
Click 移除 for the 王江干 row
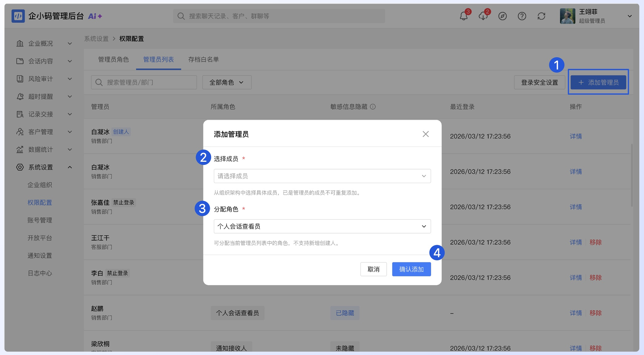[596, 242]
